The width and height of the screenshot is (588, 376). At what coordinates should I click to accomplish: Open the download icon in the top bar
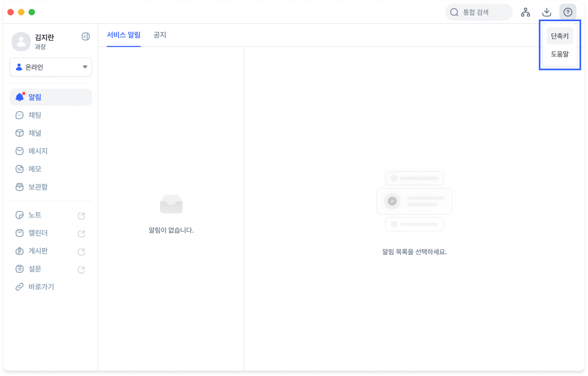point(547,12)
